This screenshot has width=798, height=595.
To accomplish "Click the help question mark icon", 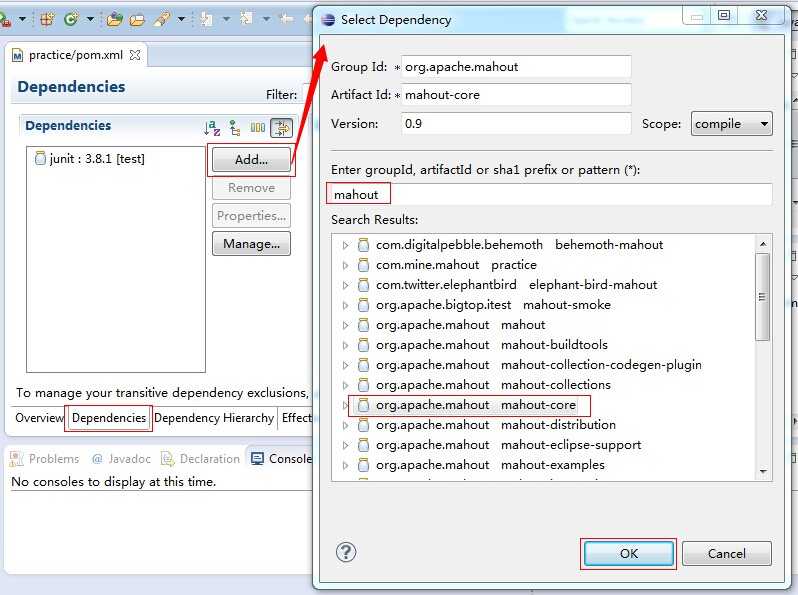I will [346, 552].
